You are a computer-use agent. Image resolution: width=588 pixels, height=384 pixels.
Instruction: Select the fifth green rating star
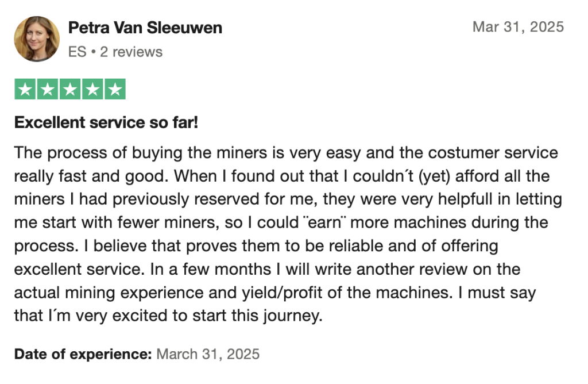tap(115, 89)
